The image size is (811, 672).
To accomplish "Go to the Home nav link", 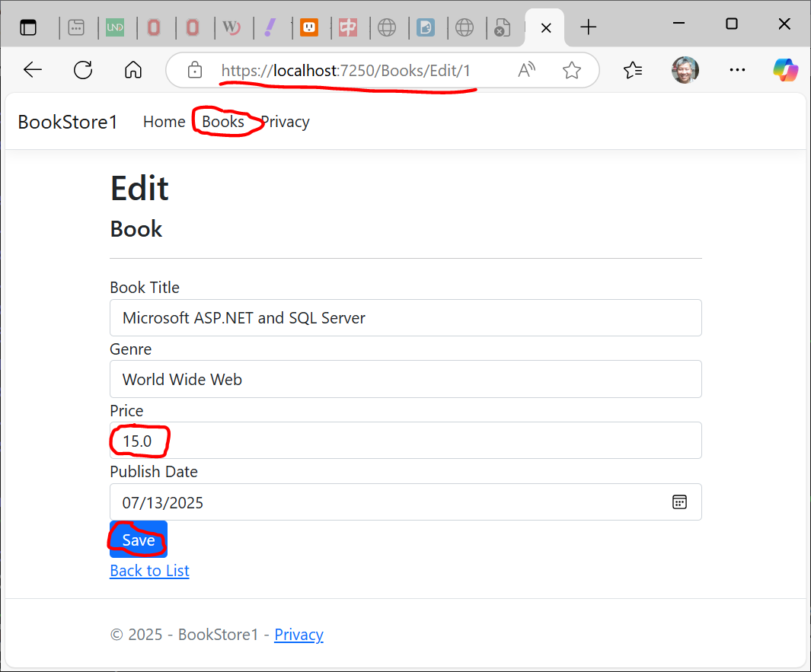I will tap(164, 122).
